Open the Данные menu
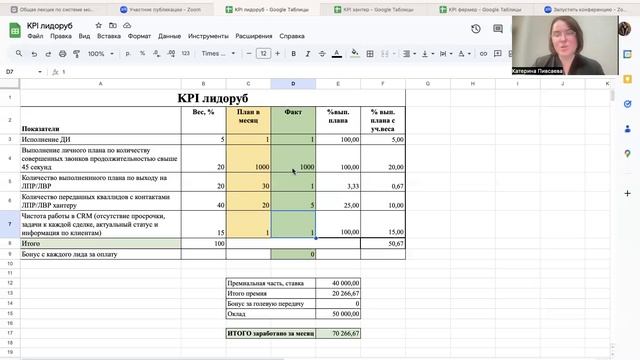The width and height of the screenshot is (640, 360). pyautogui.click(x=169, y=36)
